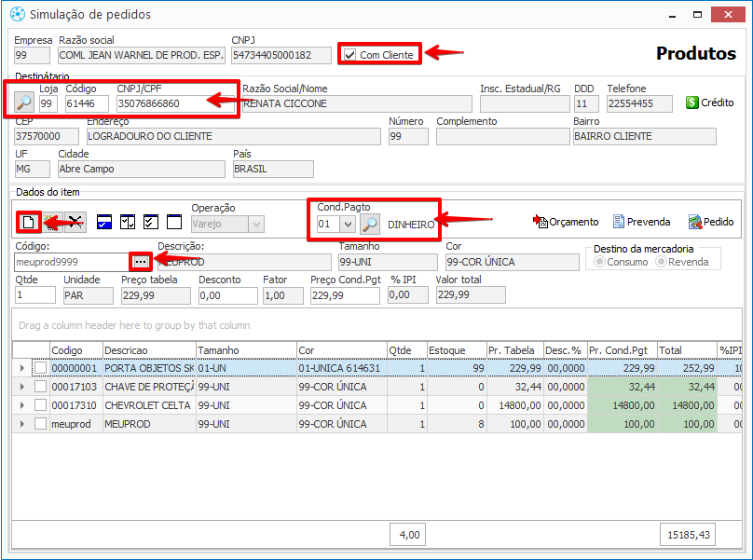Viewport: 753px width, 560px height.
Task: Click the Razão Social/Nome field RENATA CICCONE
Action: point(357,103)
